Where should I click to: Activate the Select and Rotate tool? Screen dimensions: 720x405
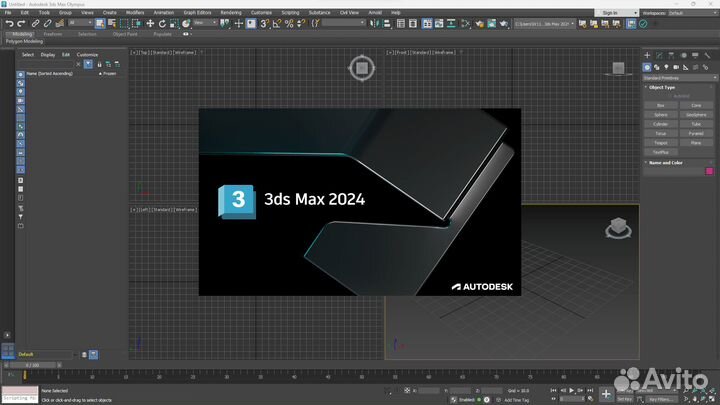(x=162, y=23)
